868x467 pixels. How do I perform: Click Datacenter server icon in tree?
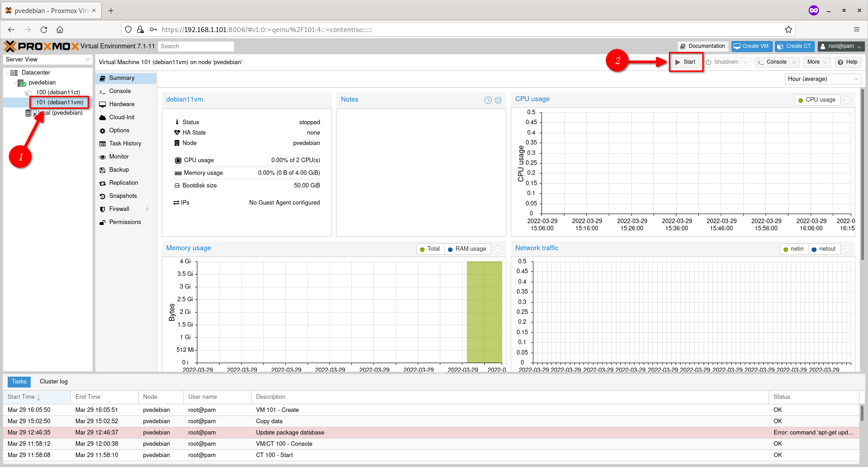coord(14,73)
